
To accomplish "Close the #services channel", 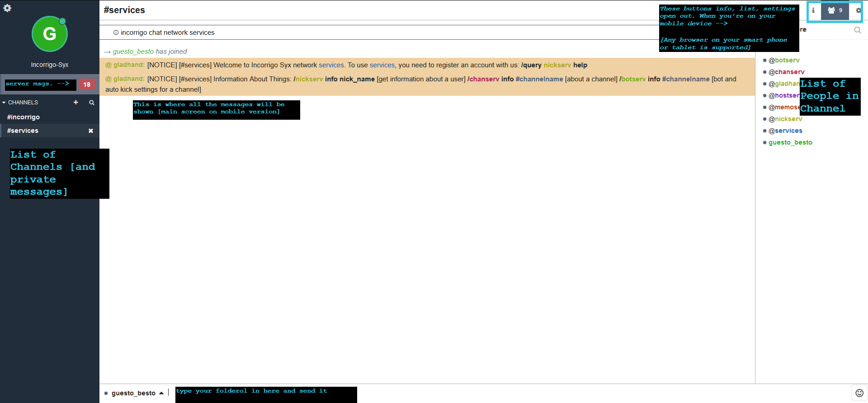I will [x=91, y=131].
